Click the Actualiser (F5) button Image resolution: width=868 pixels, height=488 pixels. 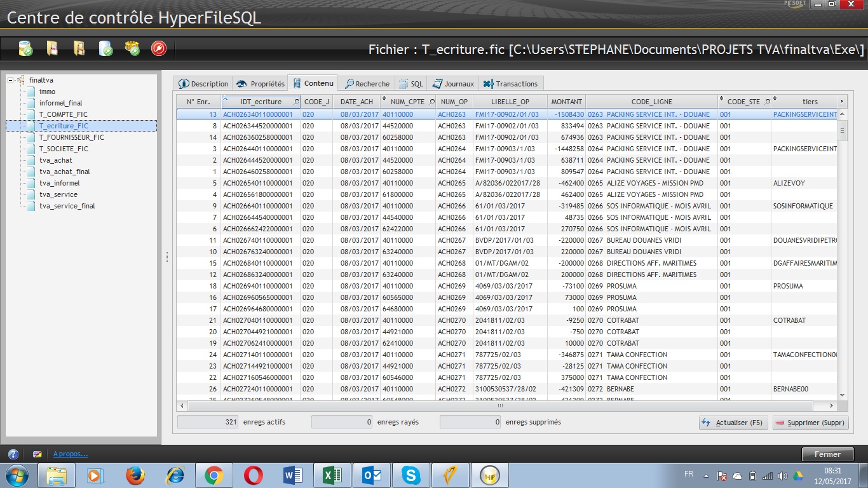[x=733, y=423]
